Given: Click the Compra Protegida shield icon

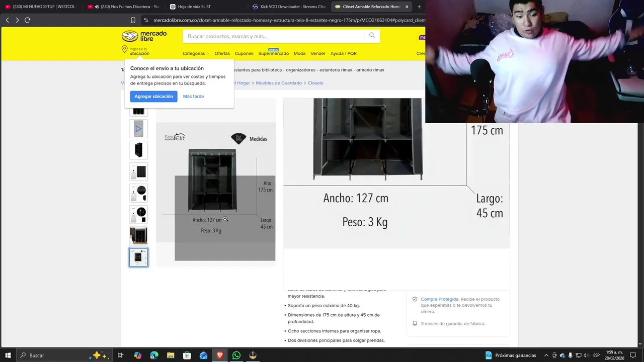Looking at the screenshot, I should 415,299.
